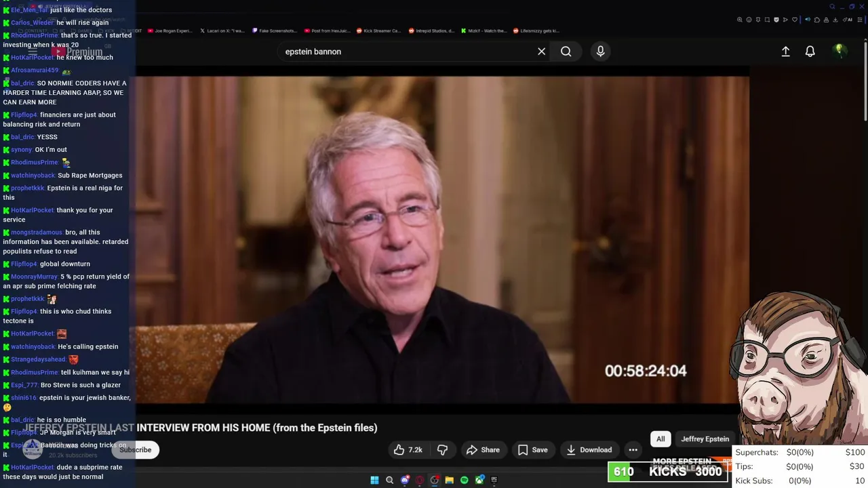Select the 'All' filter chip
868x488 pixels.
point(660,439)
